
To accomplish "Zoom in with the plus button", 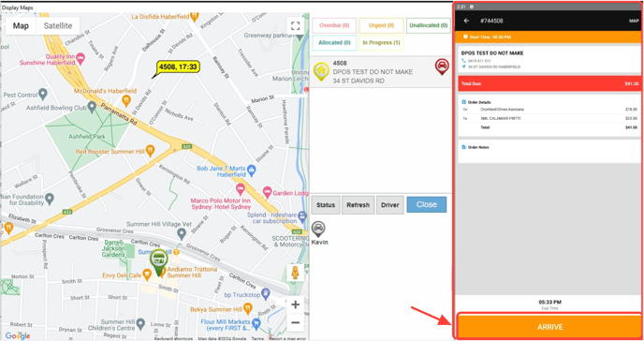I will (x=295, y=304).
